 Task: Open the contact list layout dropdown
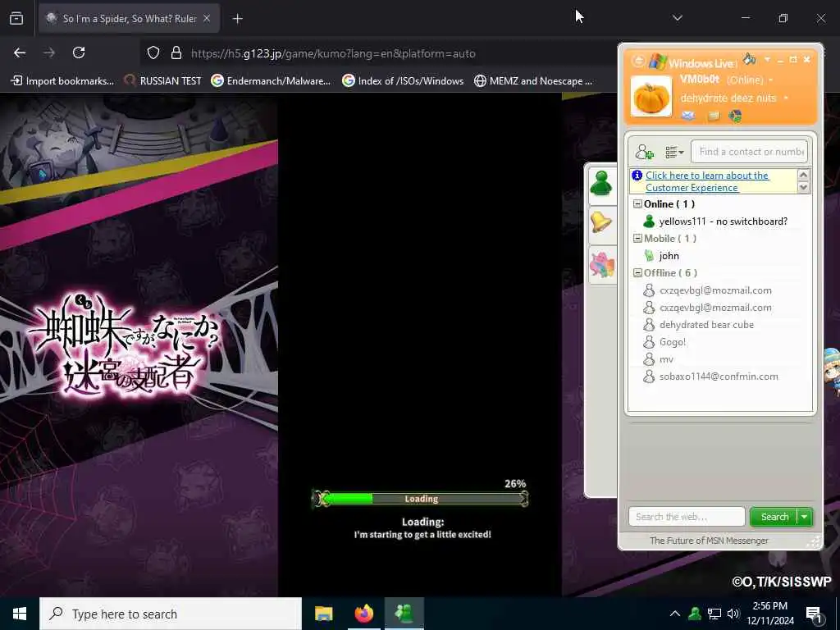pos(674,152)
